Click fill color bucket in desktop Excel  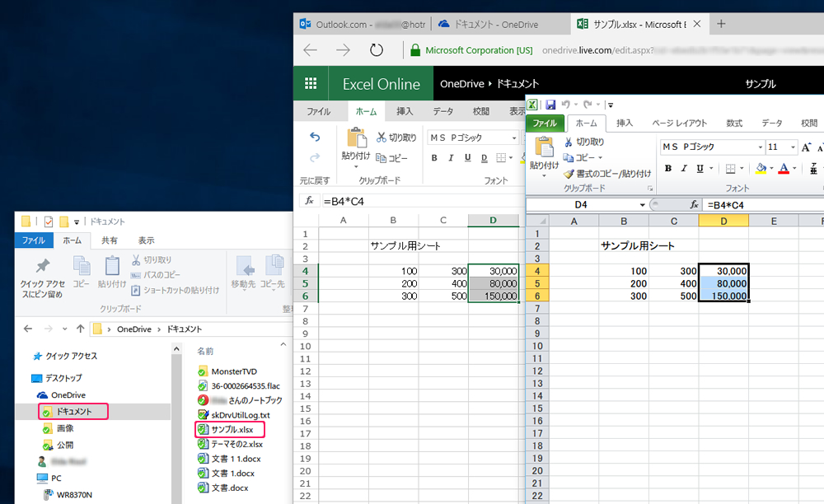point(761,169)
